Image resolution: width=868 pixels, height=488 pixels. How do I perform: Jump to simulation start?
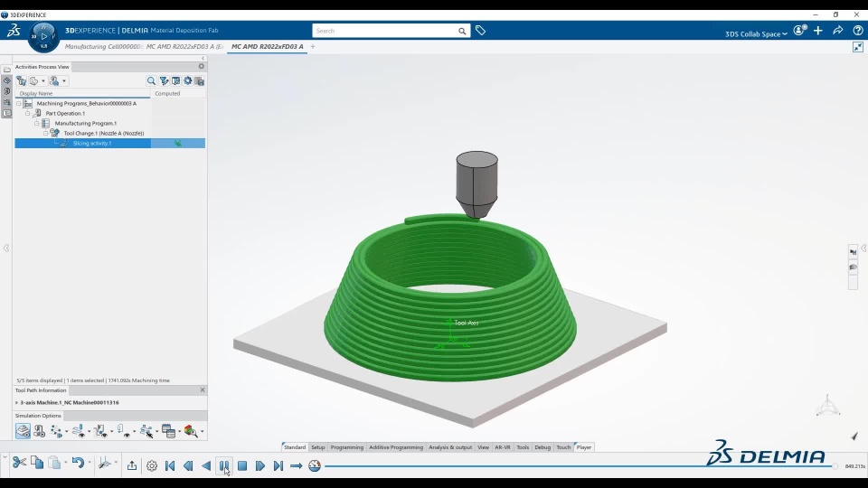(170, 466)
